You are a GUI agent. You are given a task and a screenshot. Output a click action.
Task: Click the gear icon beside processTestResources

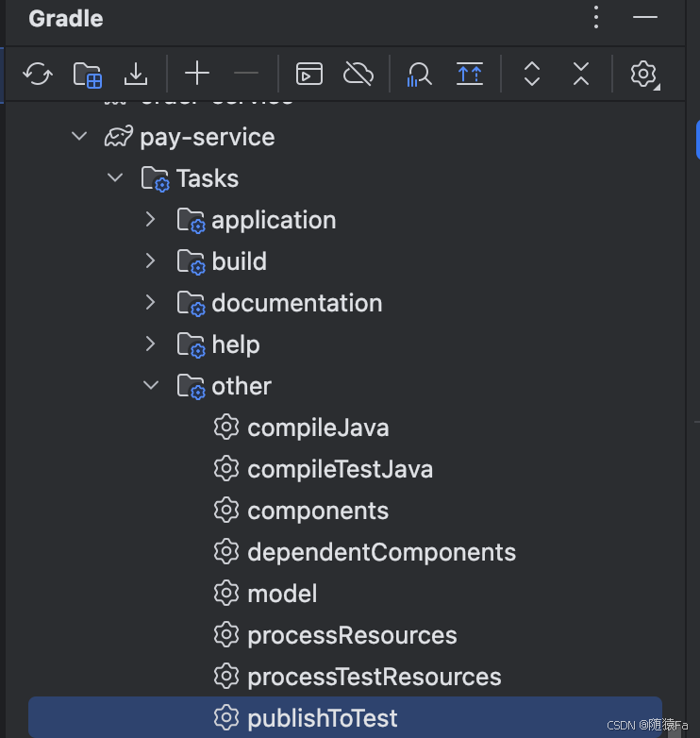click(x=226, y=676)
